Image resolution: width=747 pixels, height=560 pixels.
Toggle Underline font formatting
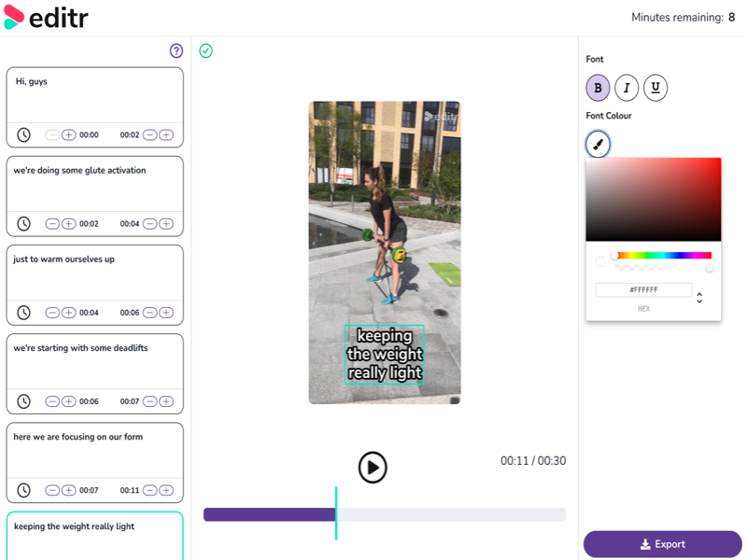655,88
